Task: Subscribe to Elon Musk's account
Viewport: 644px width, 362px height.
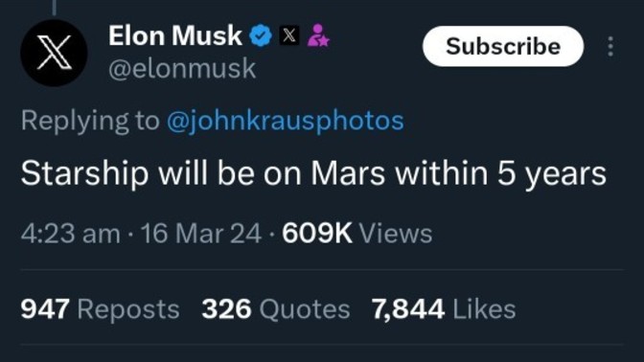Action: [x=503, y=46]
